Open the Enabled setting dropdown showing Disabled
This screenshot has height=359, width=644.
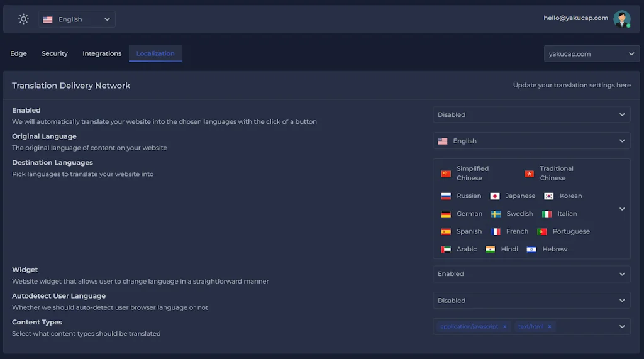pos(531,114)
